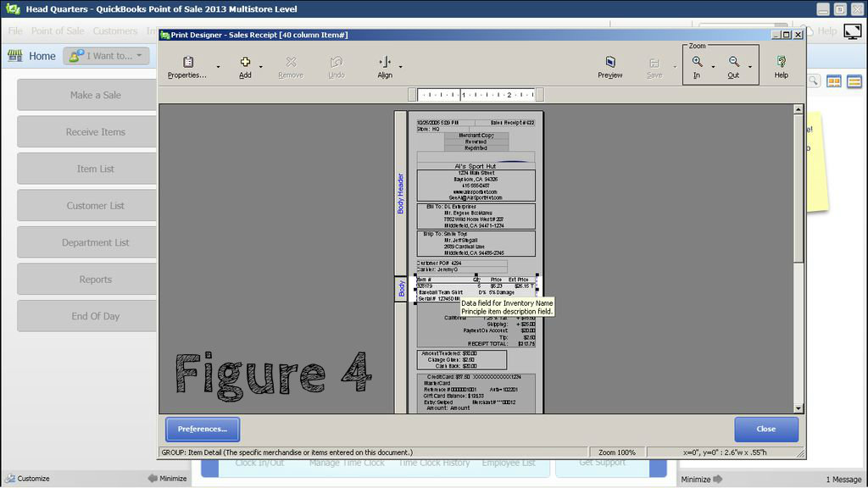Close the Print Designer with Close button
This screenshot has width=868, height=488.
(x=766, y=430)
